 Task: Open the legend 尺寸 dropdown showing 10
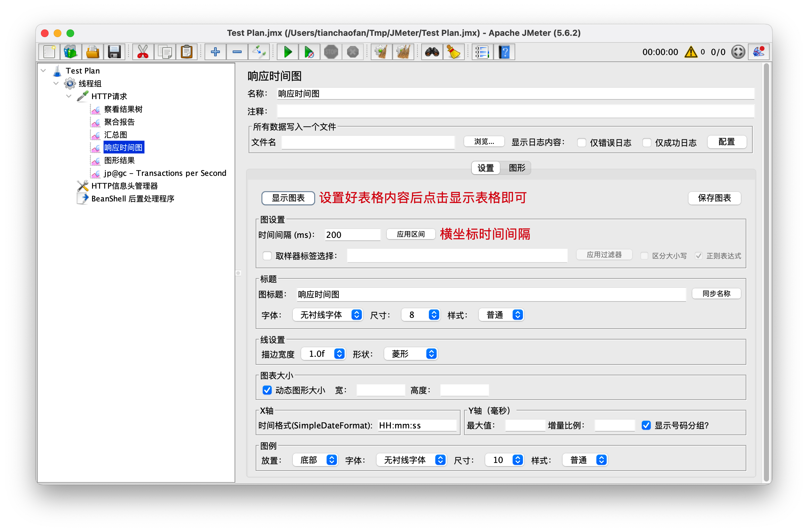point(504,460)
